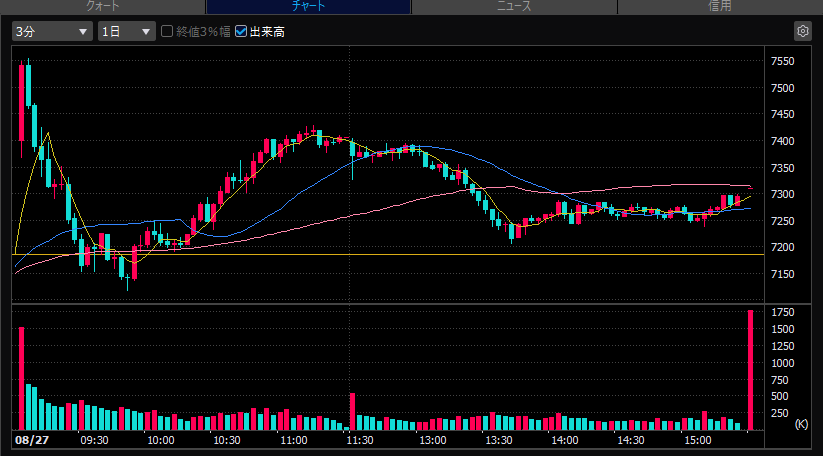The height and width of the screenshot is (456, 823).
Task: Click the 1750 volume axis label
Action: [x=782, y=312]
